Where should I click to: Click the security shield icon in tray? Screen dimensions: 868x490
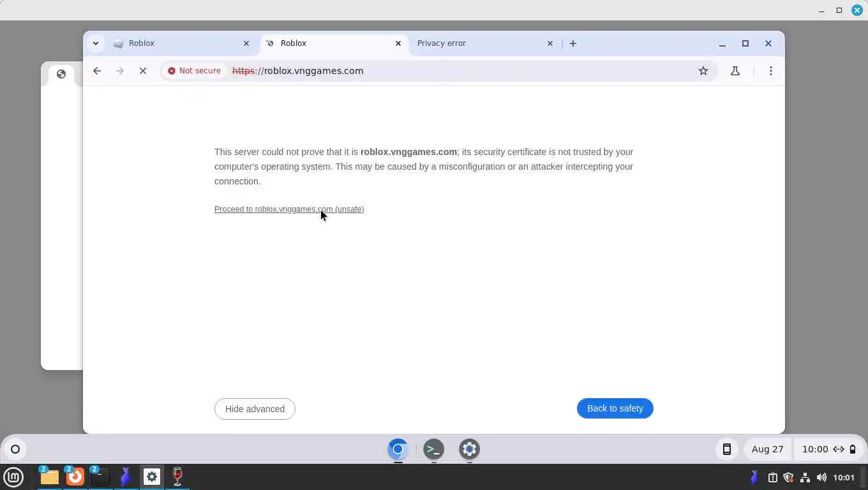point(788,477)
